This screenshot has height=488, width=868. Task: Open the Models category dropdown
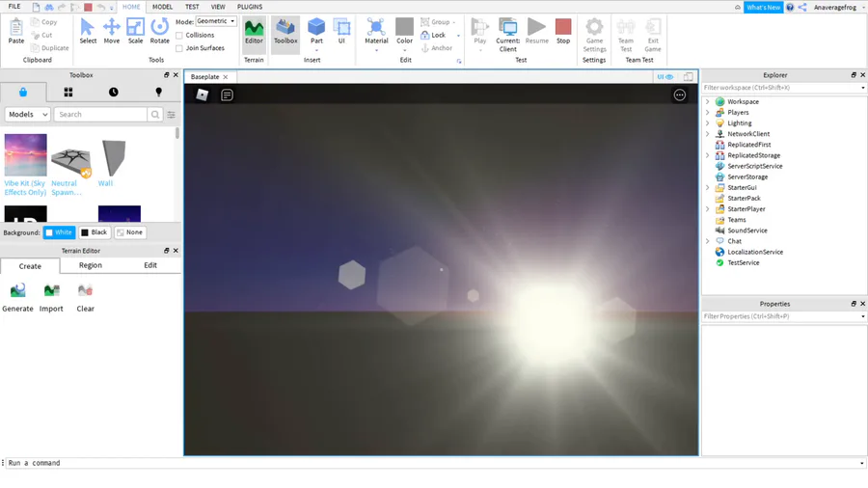(28, 115)
